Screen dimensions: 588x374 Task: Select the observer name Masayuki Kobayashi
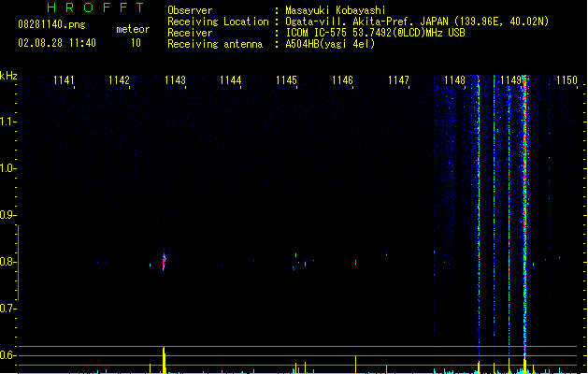pos(336,10)
